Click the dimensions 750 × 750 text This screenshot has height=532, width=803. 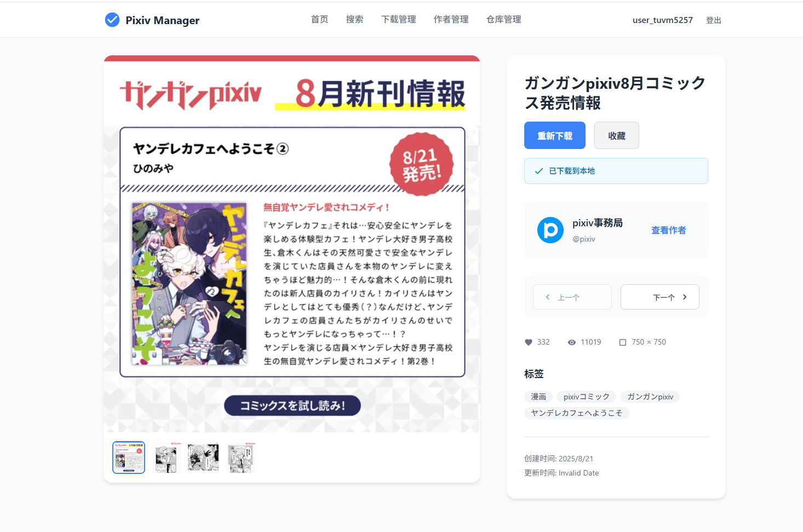tap(649, 342)
